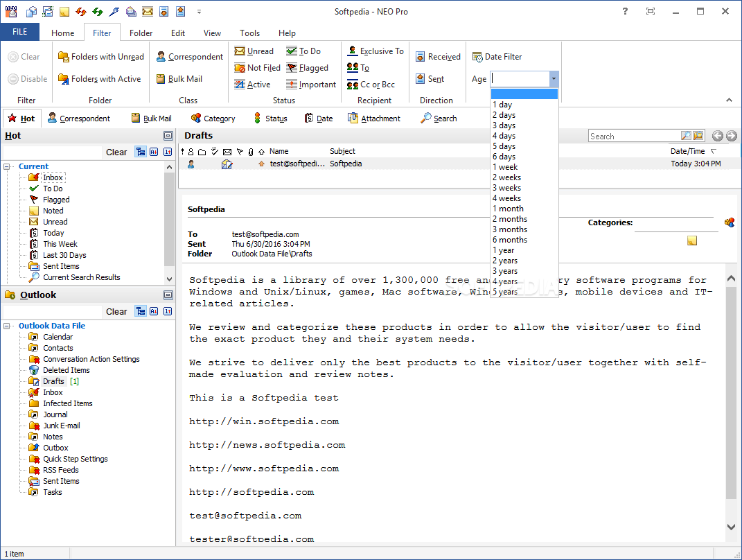Select the Cc or Bcc recipient filter
Image resolution: width=742 pixels, height=560 pixels.
point(371,85)
